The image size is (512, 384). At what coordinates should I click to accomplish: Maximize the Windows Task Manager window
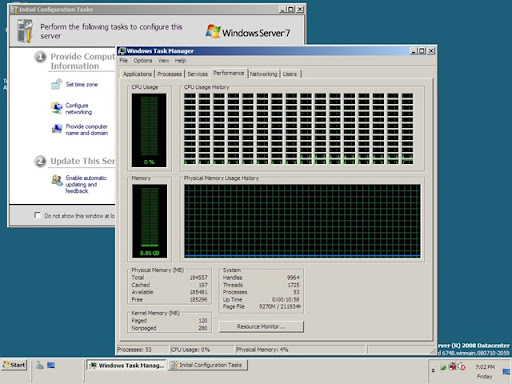(422, 51)
